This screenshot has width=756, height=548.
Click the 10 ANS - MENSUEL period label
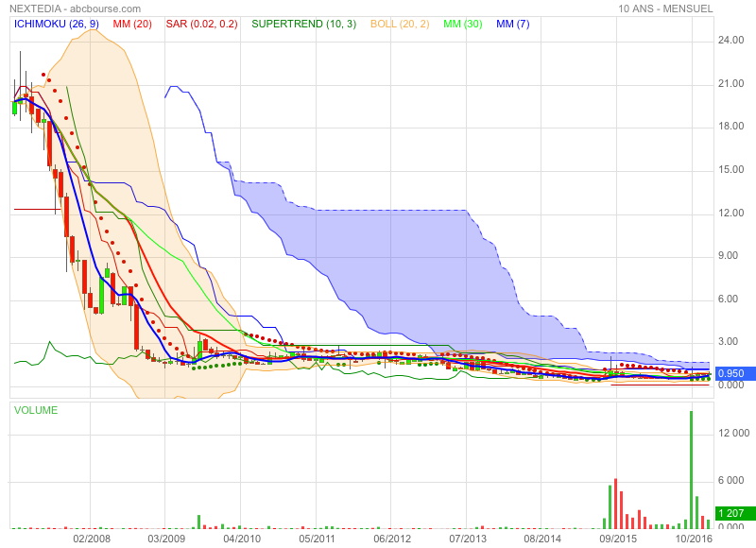pos(665,9)
